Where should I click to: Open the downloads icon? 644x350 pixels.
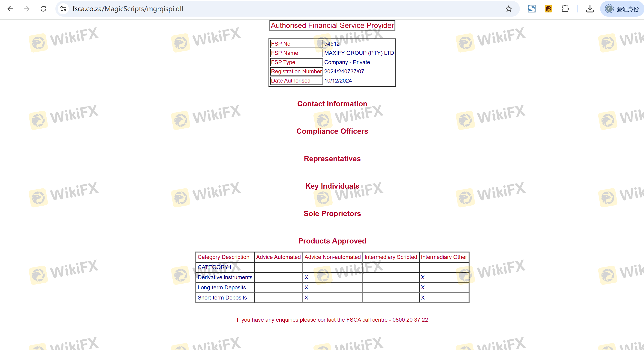pyautogui.click(x=590, y=9)
